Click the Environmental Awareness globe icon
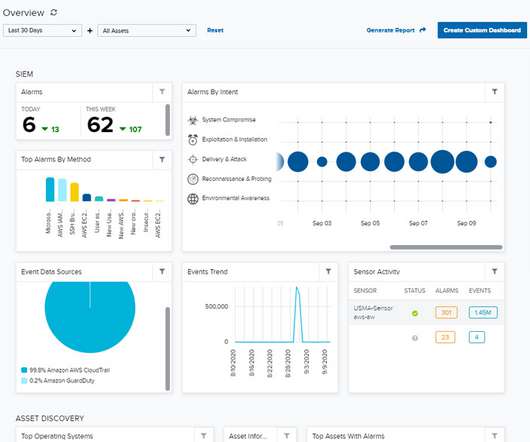The height and width of the screenshot is (442, 530). point(193,199)
